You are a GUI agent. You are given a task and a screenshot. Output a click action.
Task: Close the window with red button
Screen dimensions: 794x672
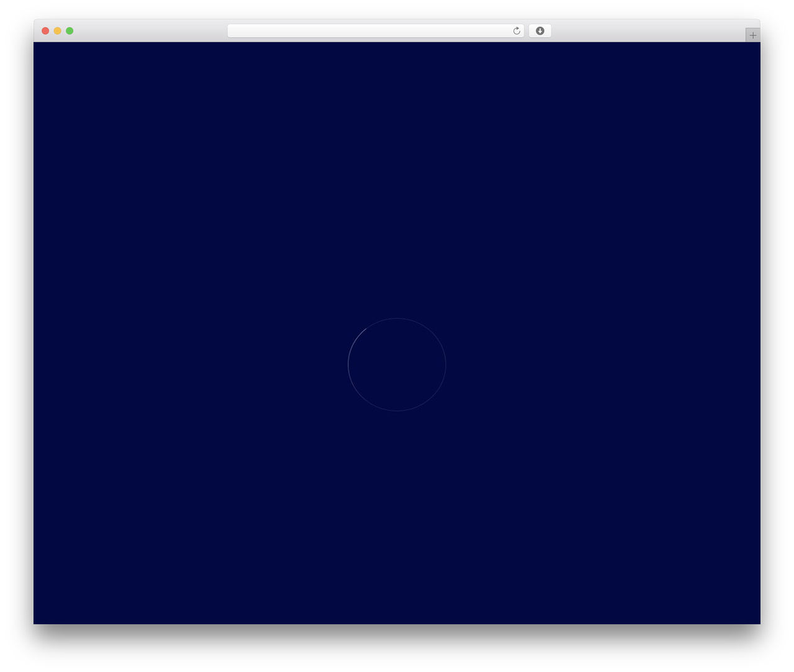pos(45,31)
